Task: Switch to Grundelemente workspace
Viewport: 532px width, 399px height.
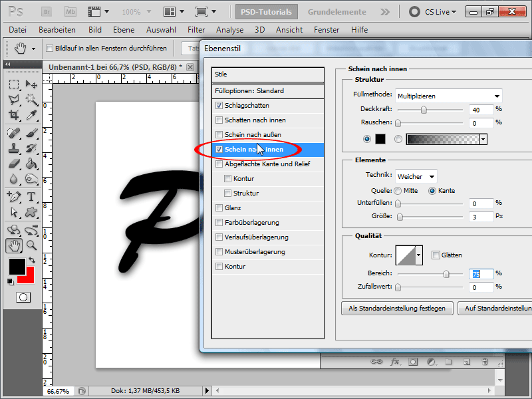Action: pyautogui.click(x=337, y=12)
